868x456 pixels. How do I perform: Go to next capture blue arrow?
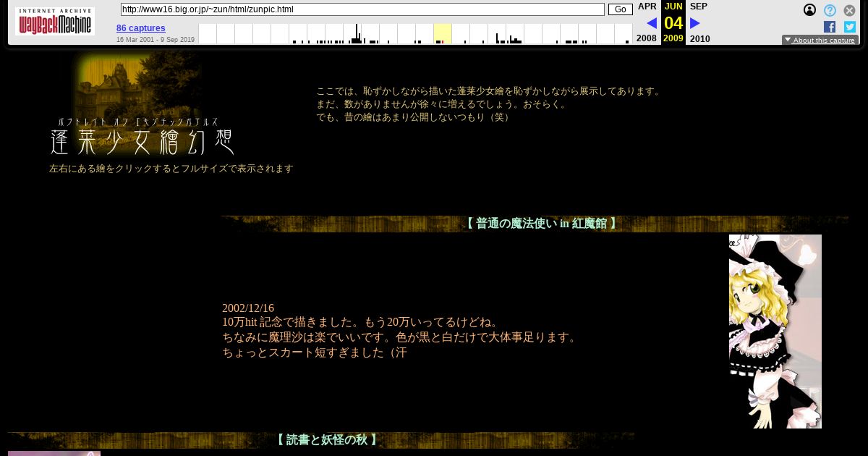[x=695, y=23]
